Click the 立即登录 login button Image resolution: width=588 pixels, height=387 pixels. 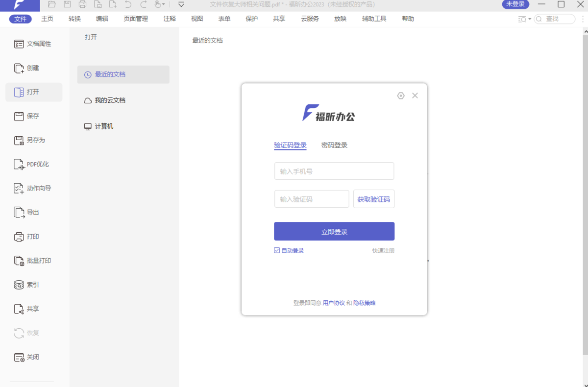[x=334, y=231]
